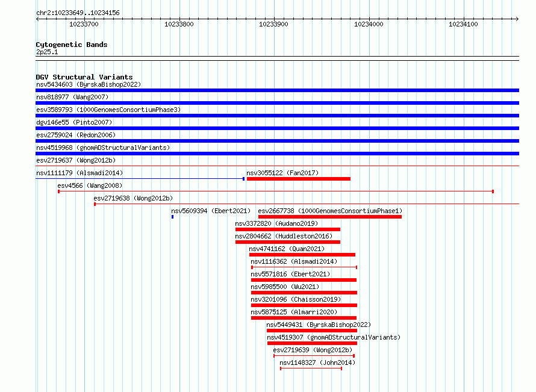The width and height of the screenshot is (536, 392).
Task: Click esv4566 (Wang2008) variant label
Action: (x=90, y=185)
